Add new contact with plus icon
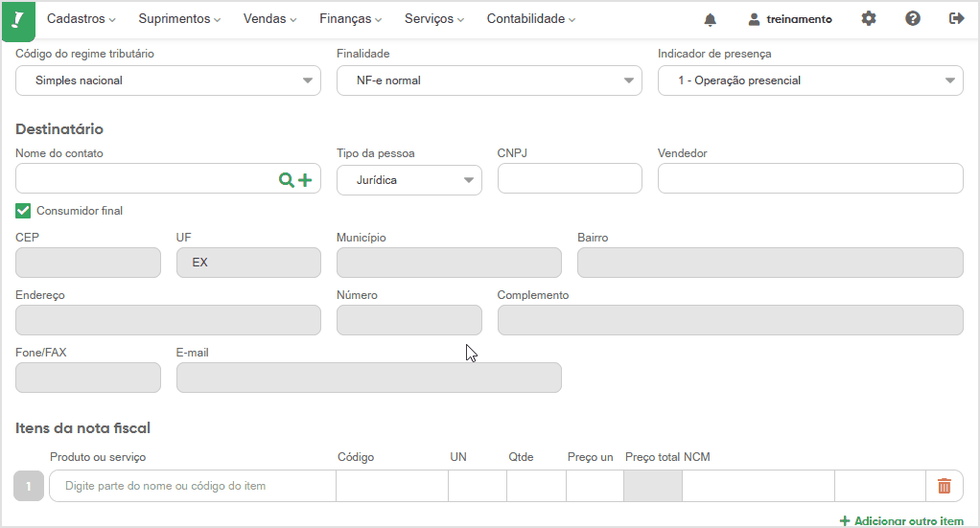980x528 pixels. pyautogui.click(x=305, y=179)
